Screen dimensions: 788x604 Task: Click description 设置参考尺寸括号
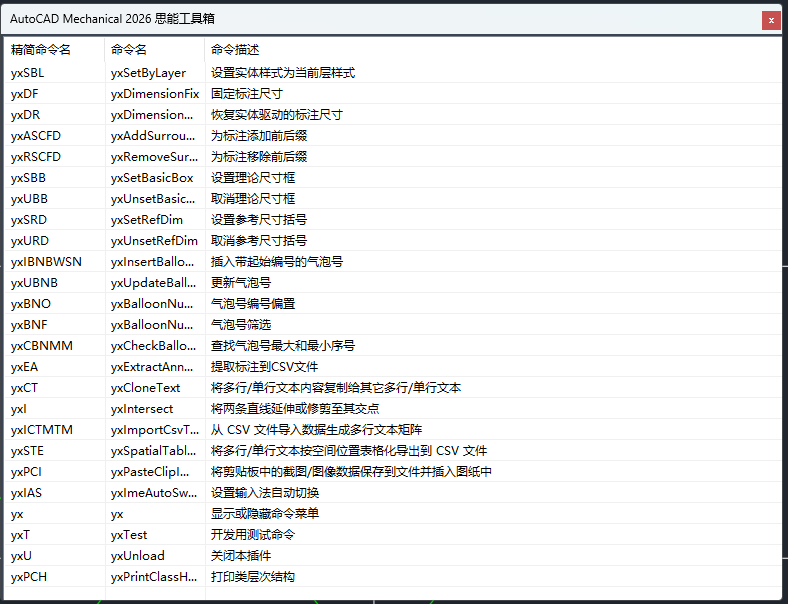259,220
